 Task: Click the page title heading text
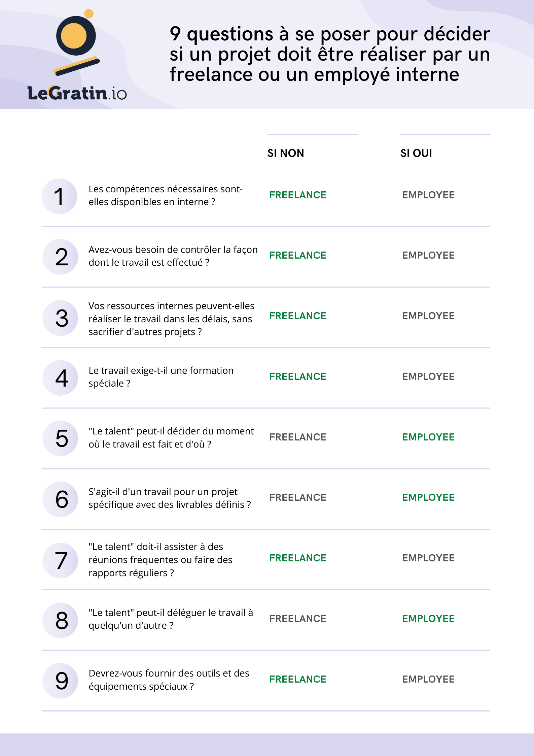coord(330,54)
